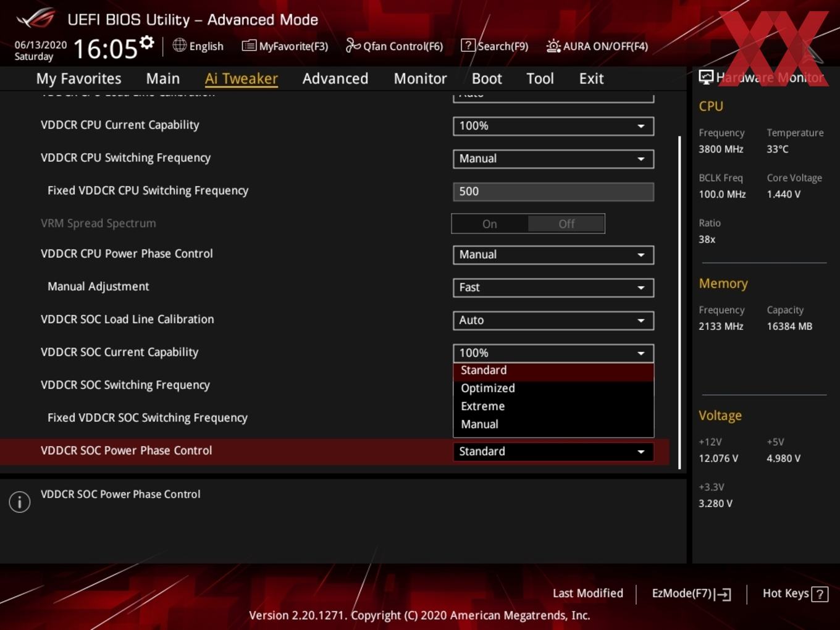Click the EzMode exit arrow icon
Screen dimensions: 840x630
[x=723, y=594]
